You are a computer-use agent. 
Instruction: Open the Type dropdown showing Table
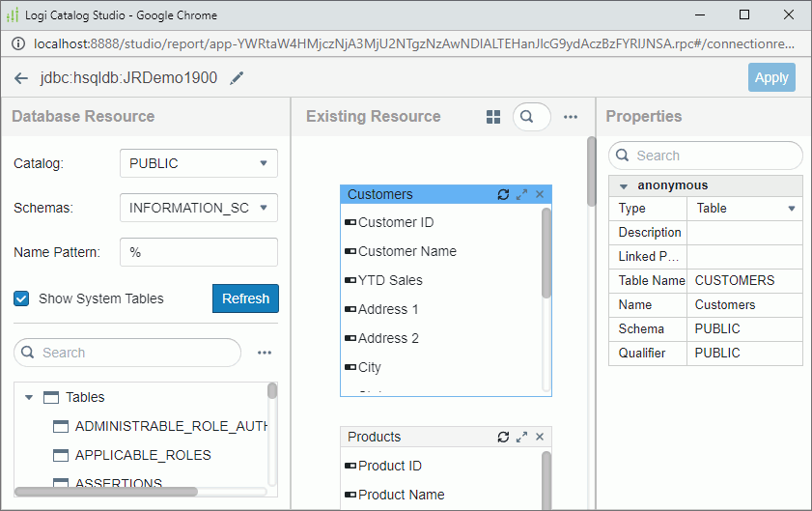click(x=744, y=209)
